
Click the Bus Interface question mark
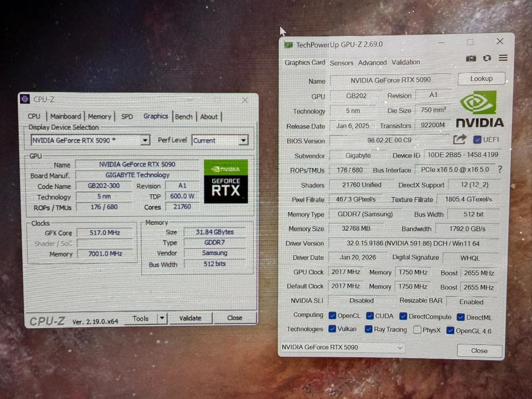[500, 169]
